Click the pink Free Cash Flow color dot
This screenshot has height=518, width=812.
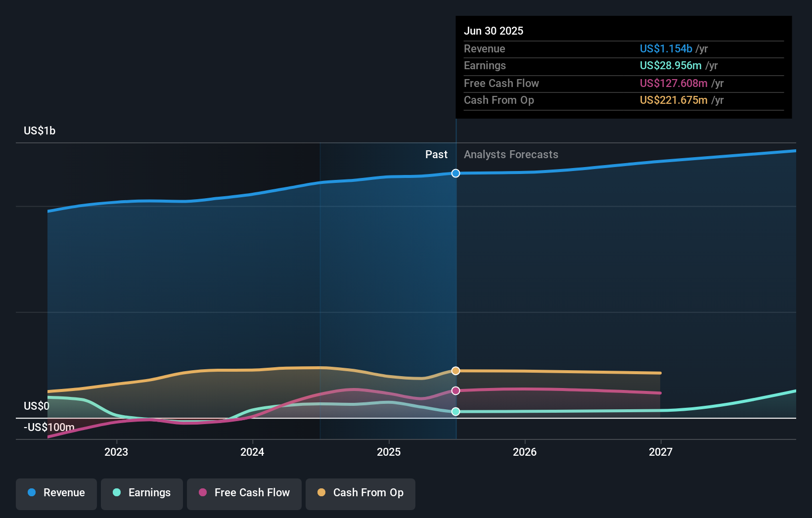pyautogui.click(x=203, y=493)
